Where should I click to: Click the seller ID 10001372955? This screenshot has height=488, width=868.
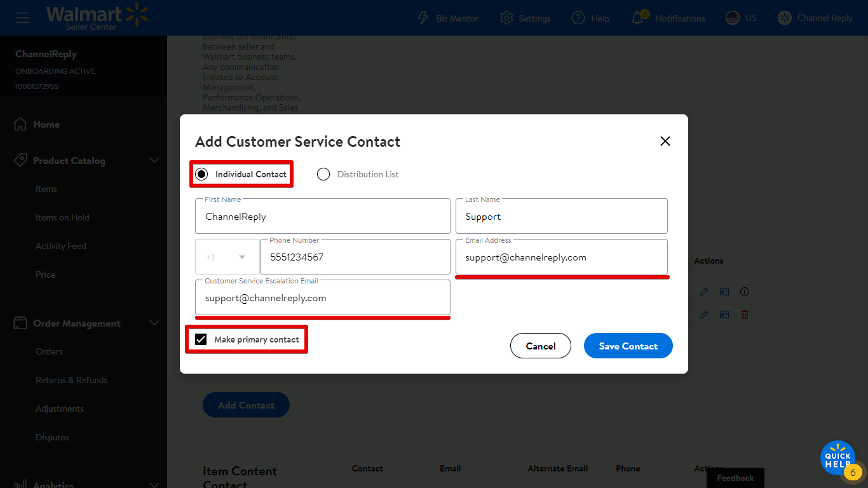pos(37,86)
